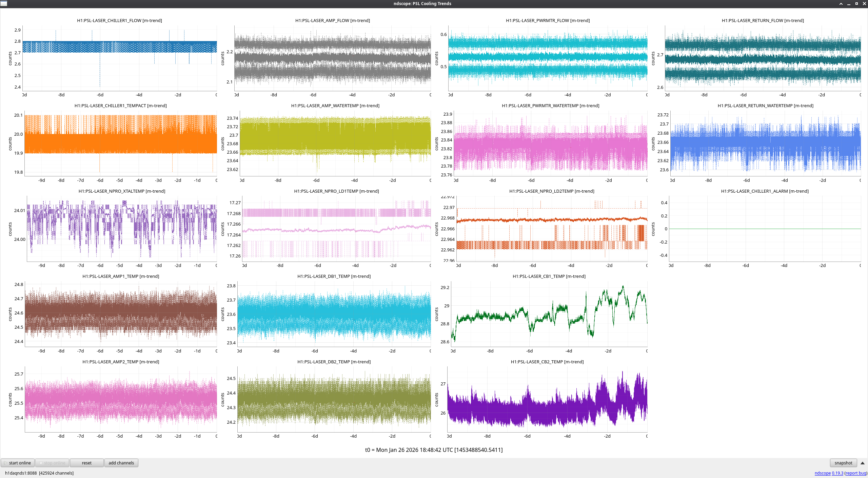The height and width of the screenshot is (478, 868).
Task: Follow the report bug link
Action: (855, 473)
